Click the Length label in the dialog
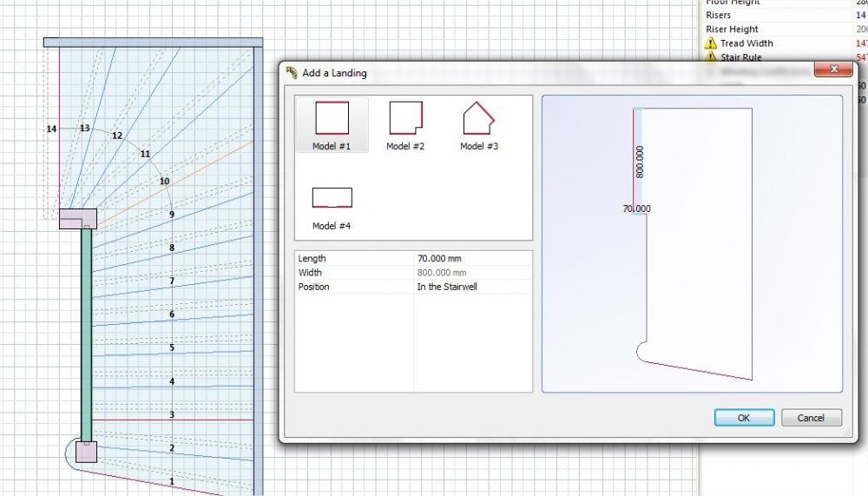Screen dimensions: 868x496 [312, 258]
